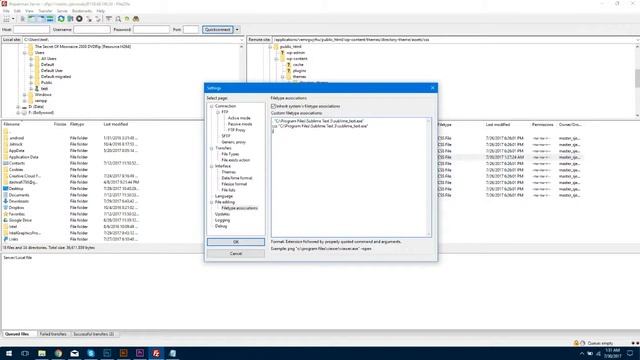The height and width of the screenshot is (360, 640).
Task: Open the Mail app in taskbar
Action: pos(75,353)
